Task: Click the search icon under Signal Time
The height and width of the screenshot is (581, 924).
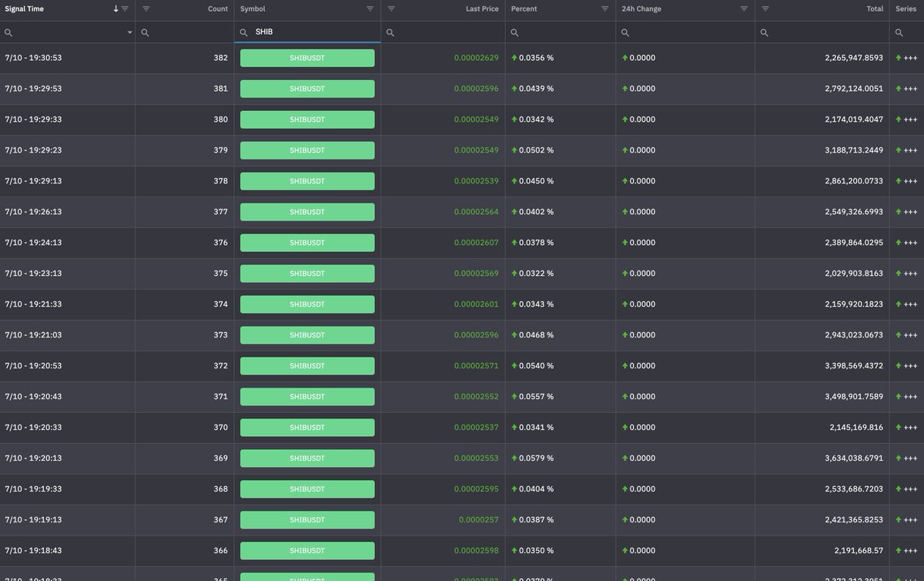Action: click(8, 32)
